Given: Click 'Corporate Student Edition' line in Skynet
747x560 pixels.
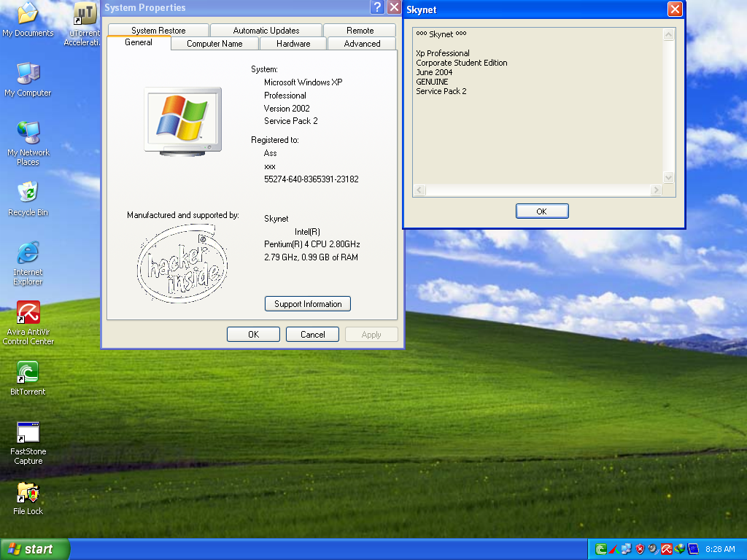Looking at the screenshot, I should [x=461, y=63].
